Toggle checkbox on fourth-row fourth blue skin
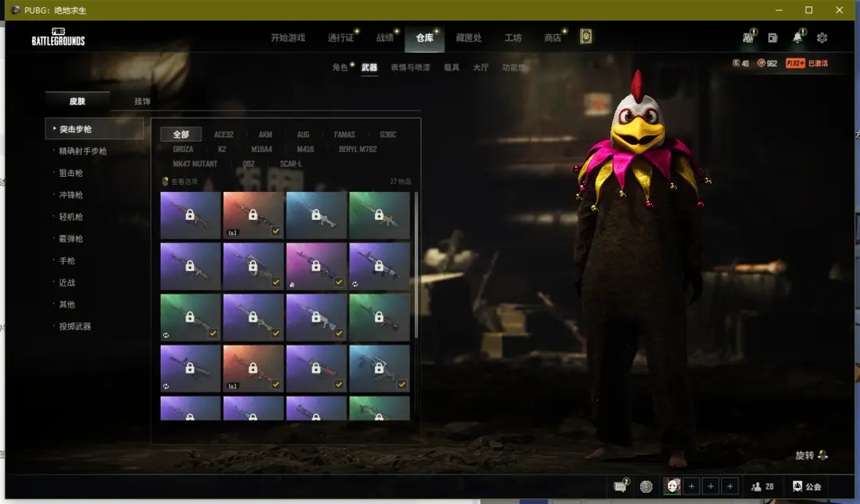 click(402, 385)
